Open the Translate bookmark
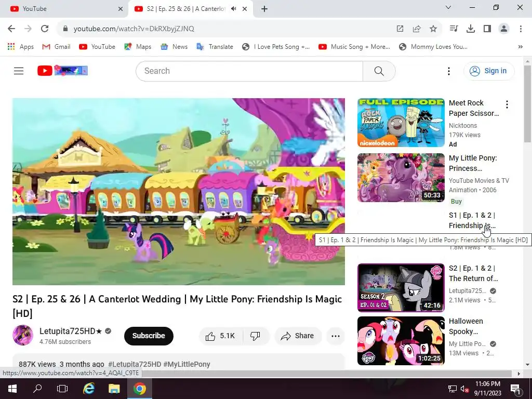Screen dimensions: 532x399 (x=215, y=47)
